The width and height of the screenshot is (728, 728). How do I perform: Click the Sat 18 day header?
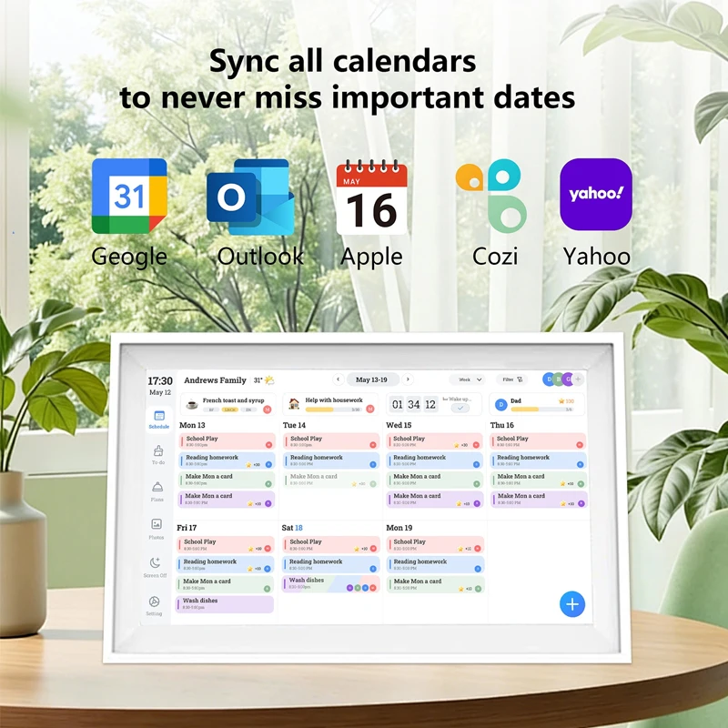coord(292,528)
